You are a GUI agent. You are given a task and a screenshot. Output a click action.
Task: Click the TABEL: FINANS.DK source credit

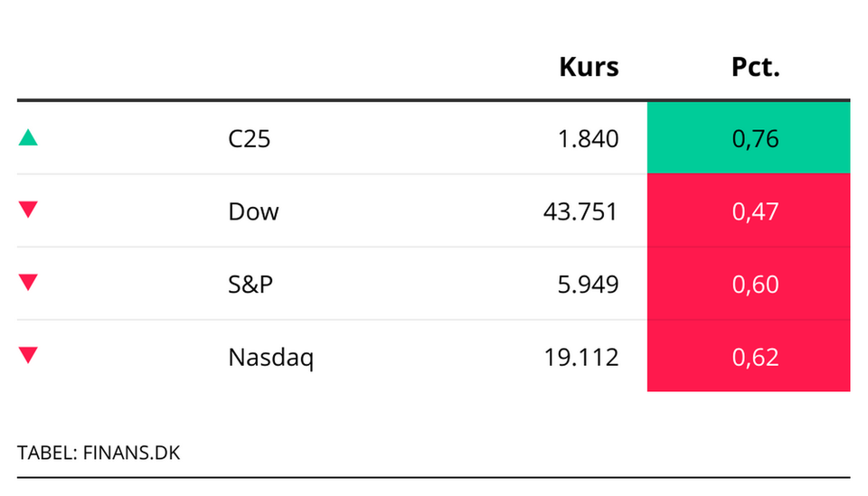[99, 452]
